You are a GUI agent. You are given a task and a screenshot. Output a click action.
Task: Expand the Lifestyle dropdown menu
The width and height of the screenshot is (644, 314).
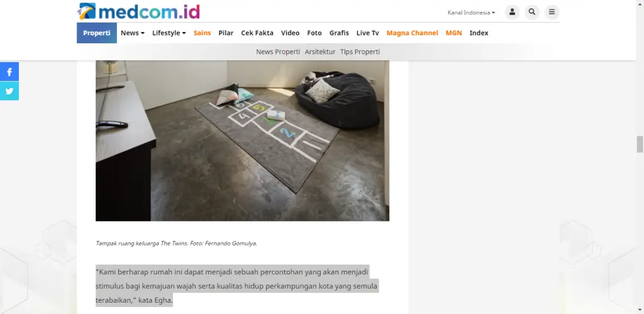pyautogui.click(x=169, y=33)
